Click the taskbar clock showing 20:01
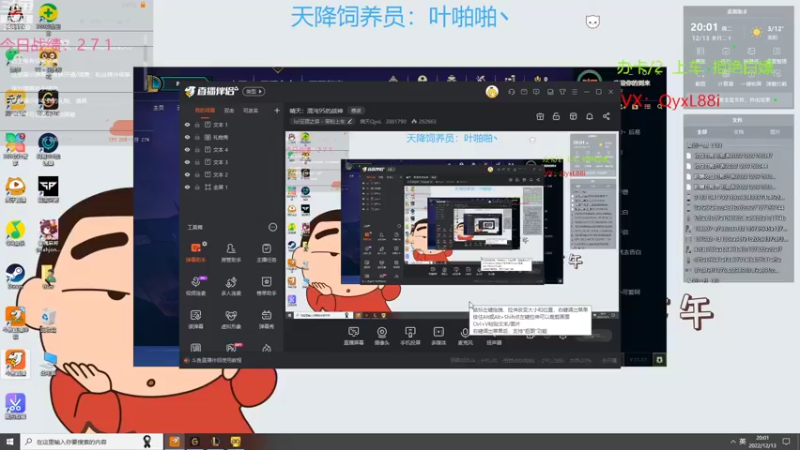 [762, 442]
